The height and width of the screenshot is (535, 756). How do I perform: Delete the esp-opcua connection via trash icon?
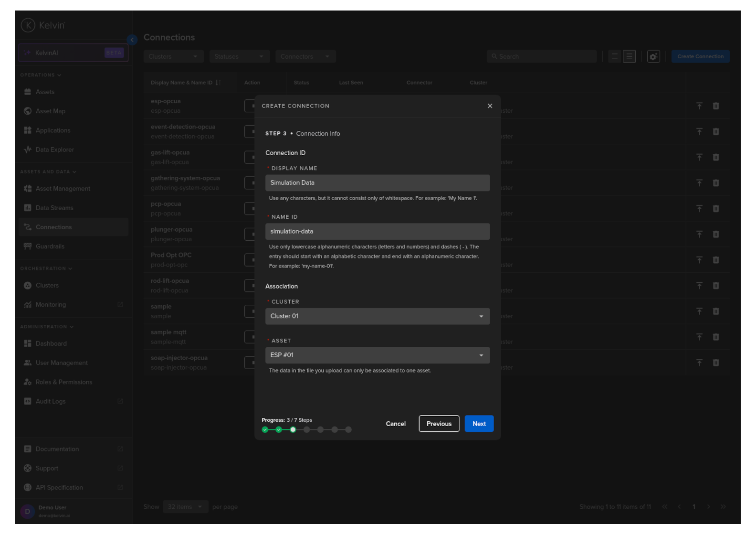[x=715, y=106]
